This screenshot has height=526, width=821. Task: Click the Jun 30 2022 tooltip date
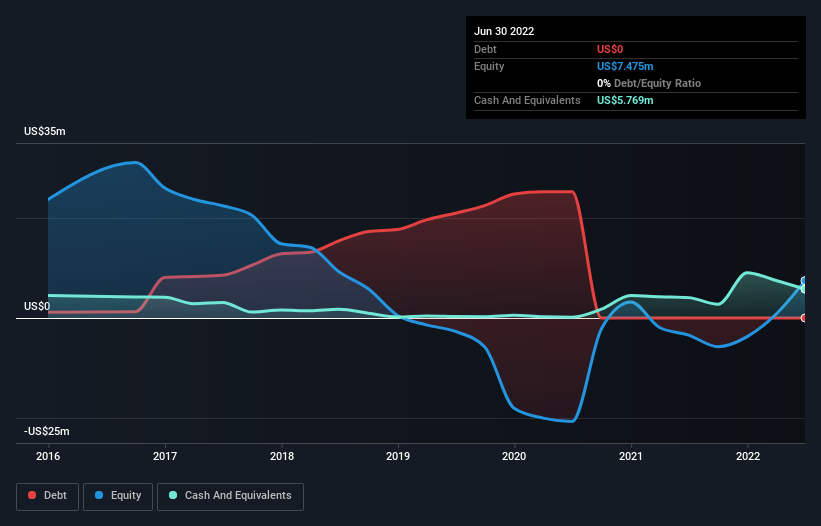tap(504, 31)
